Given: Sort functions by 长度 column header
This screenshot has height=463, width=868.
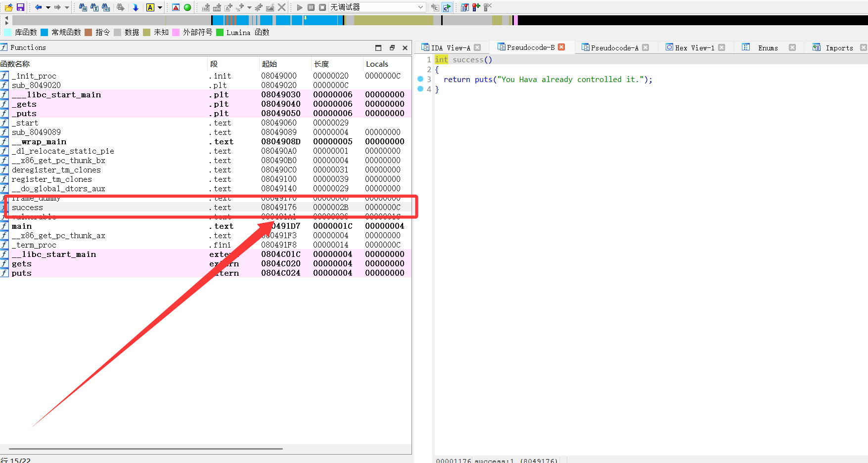Looking at the screenshot, I should click(x=337, y=64).
